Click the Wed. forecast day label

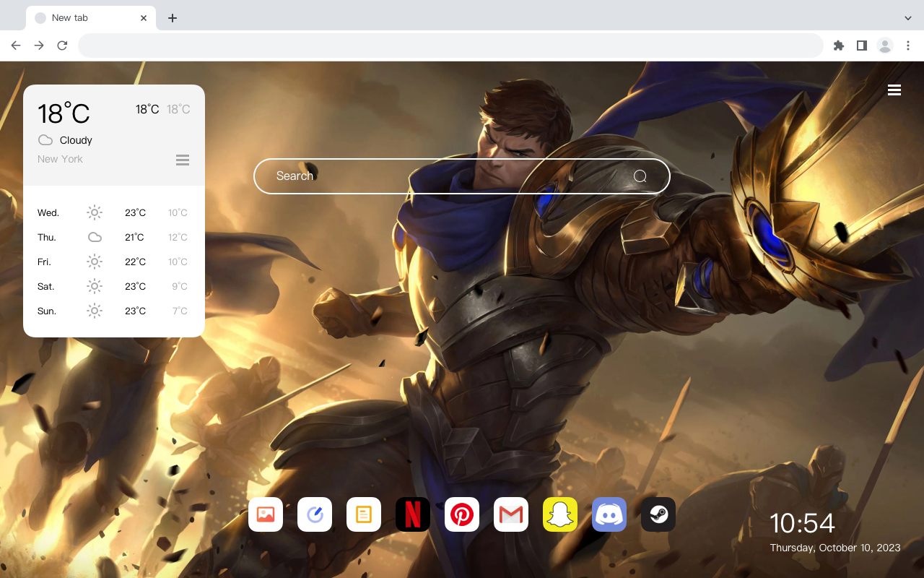tap(48, 212)
